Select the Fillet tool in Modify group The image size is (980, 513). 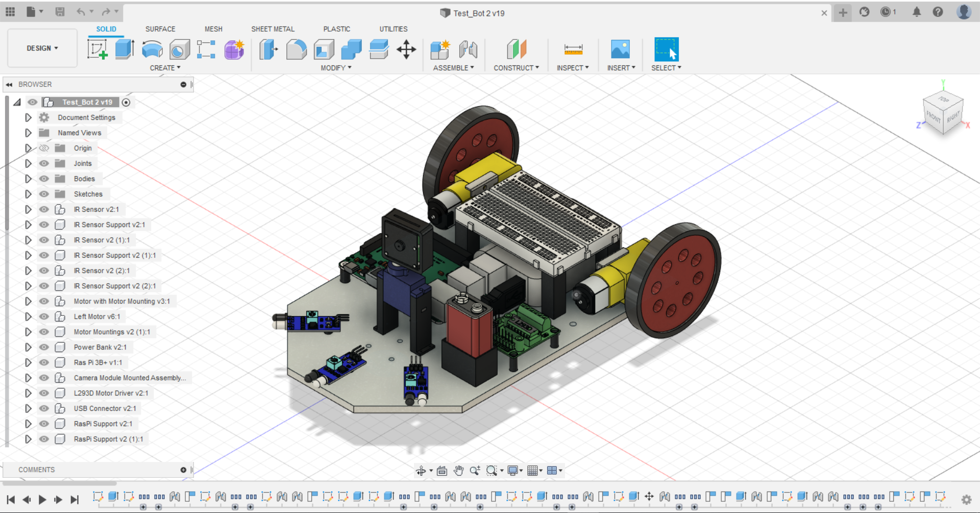(296, 50)
